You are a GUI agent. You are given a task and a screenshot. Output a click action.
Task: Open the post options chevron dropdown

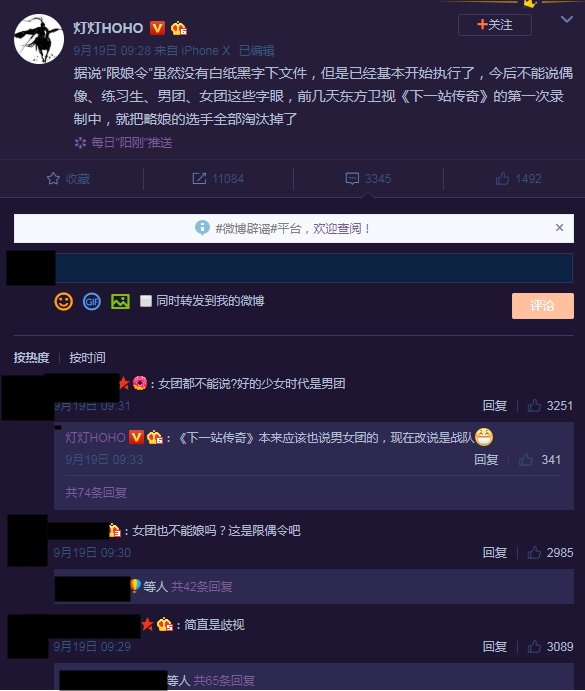click(x=566, y=19)
